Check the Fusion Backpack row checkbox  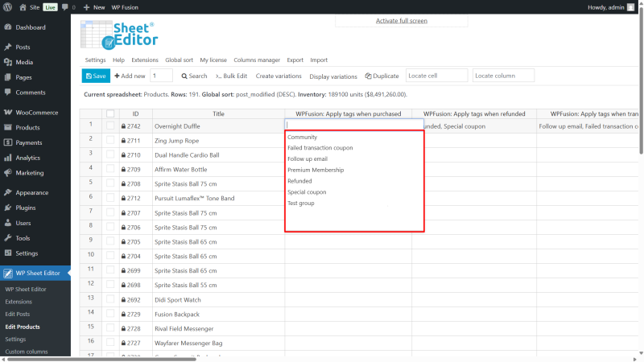pos(110,314)
